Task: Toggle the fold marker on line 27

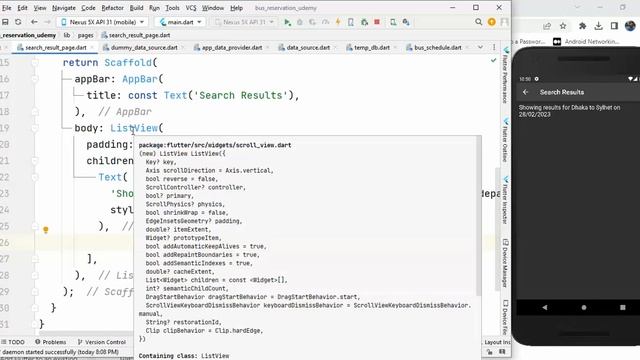Action: point(35,259)
